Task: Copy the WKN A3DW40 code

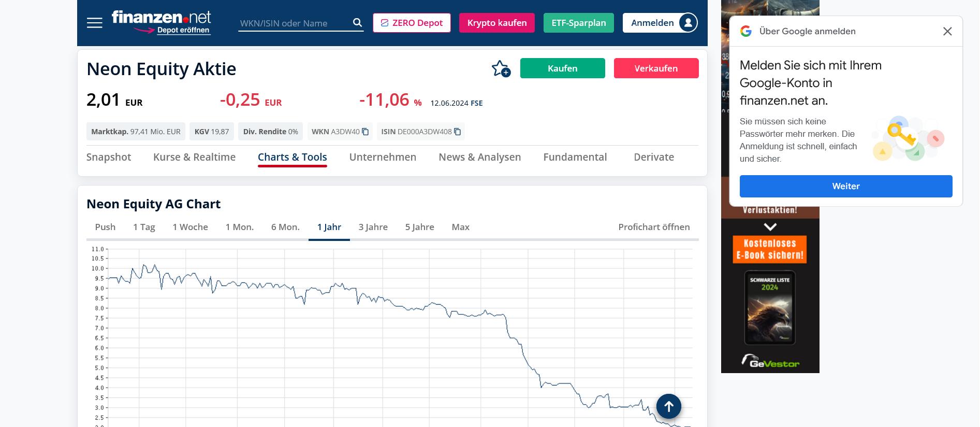Action: pos(365,132)
